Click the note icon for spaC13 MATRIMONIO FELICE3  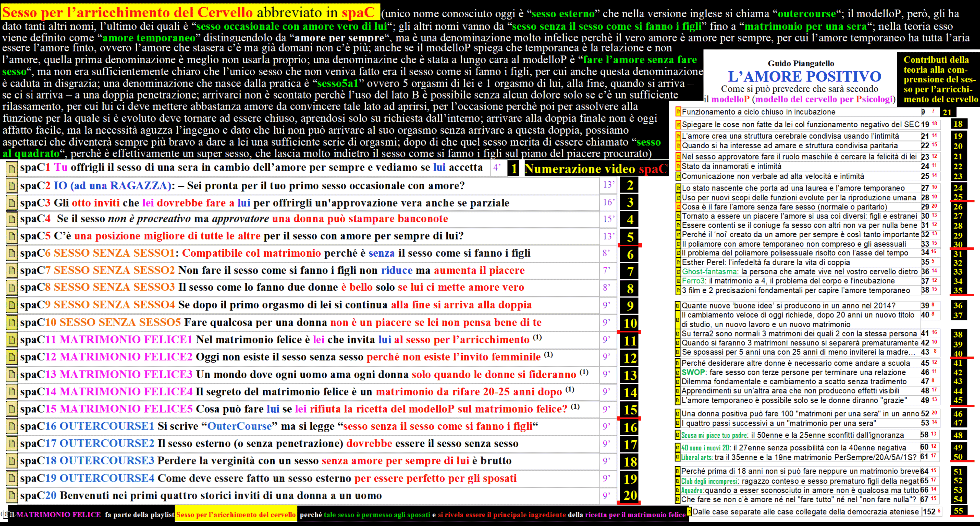[x=12, y=375]
